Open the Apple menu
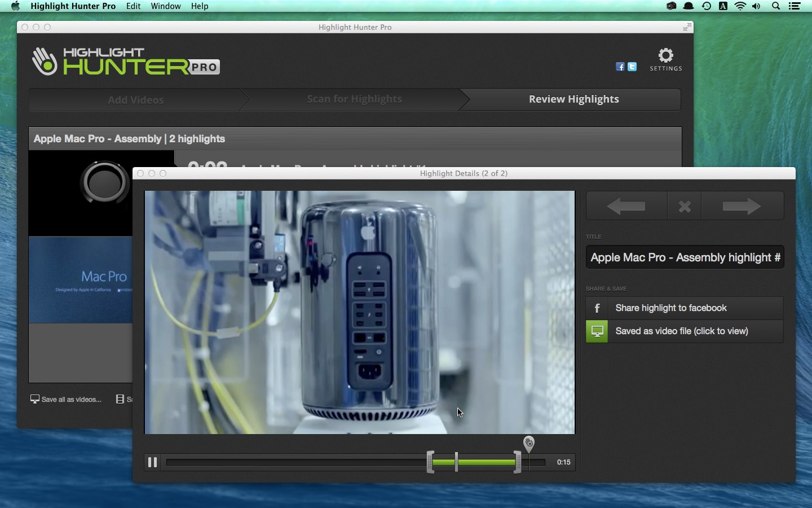Image resolution: width=812 pixels, height=508 pixels. [15, 6]
